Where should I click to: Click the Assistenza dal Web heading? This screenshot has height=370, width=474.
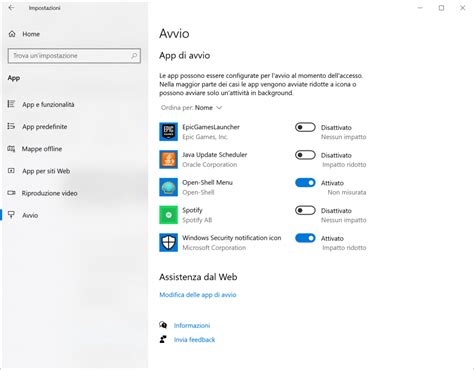(x=198, y=277)
